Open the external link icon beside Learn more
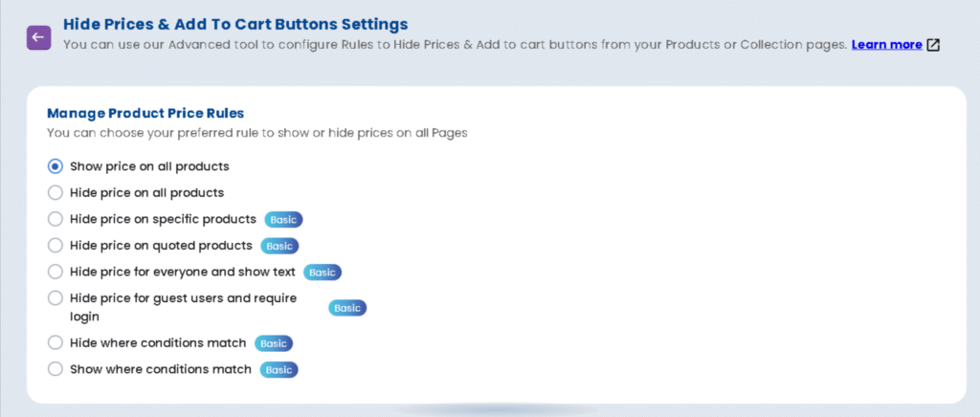 [x=934, y=45]
